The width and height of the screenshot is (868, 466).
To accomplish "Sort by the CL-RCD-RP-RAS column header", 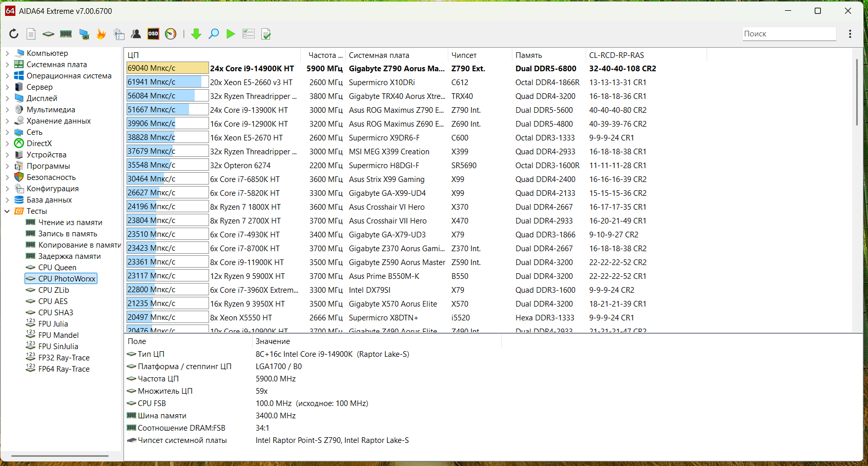I will 646,55.
